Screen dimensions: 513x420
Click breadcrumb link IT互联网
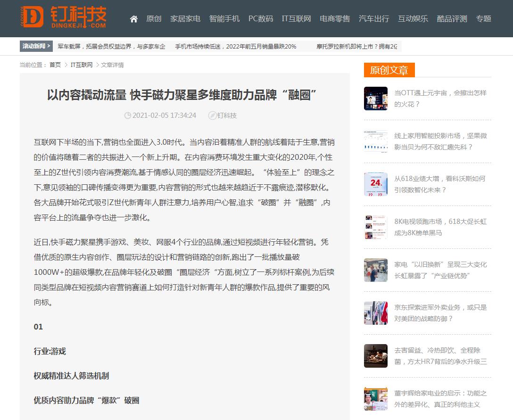pyautogui.click(x=82, y=65)
